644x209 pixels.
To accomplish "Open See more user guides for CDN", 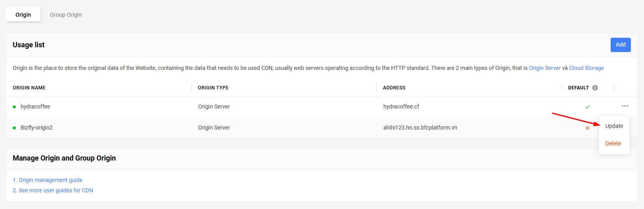I will (x=53, y=190).
